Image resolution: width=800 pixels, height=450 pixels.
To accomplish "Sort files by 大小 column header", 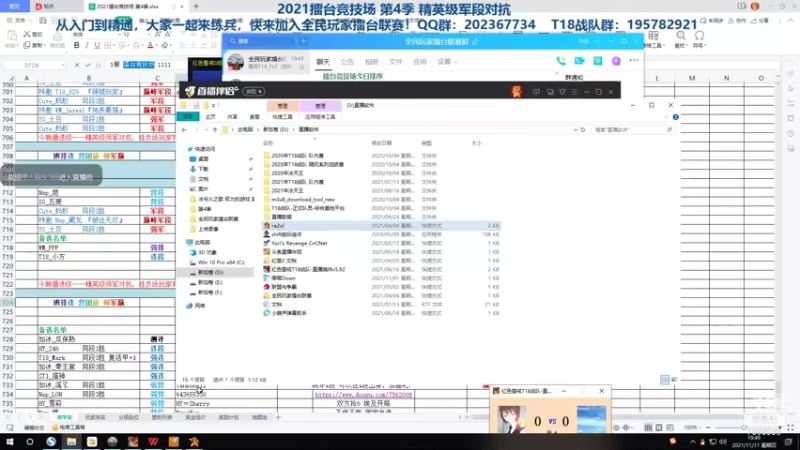I will pyautogui.click(x=477, y=143).
